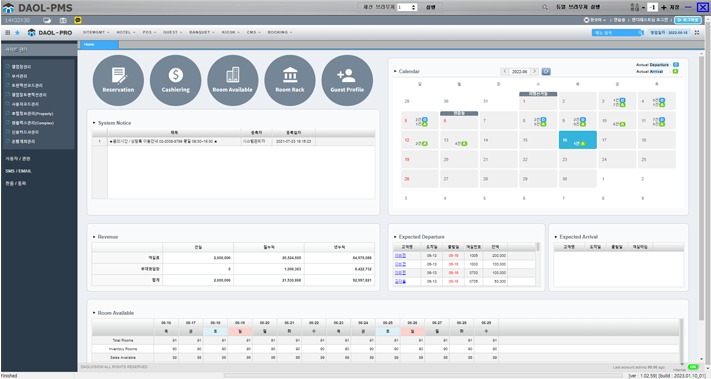Click the menu search magnifier icon
Image resolution: width=711 pixels, height=379 pixels.
coord(640,33)
